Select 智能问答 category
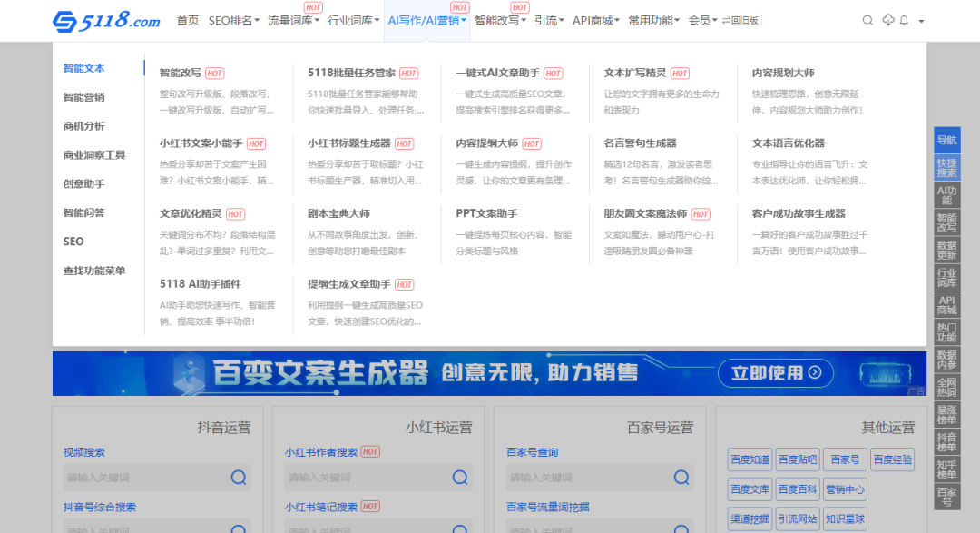Screen dimensions: 980x533 tap(83, 212)
